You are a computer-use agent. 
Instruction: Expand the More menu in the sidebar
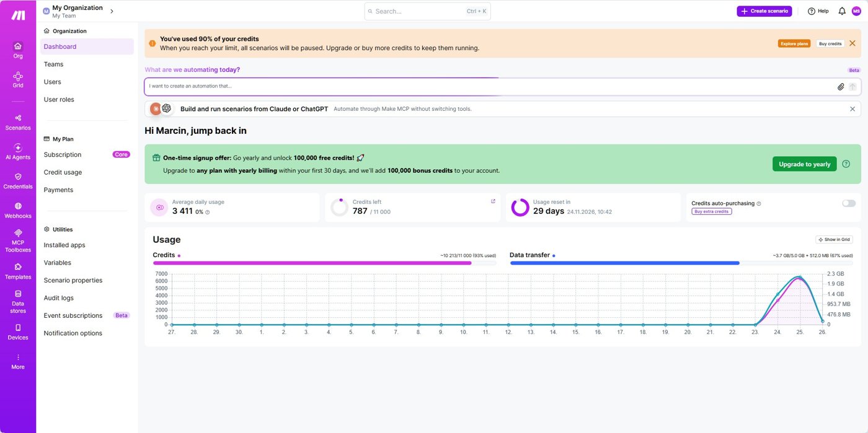[18, 362]
